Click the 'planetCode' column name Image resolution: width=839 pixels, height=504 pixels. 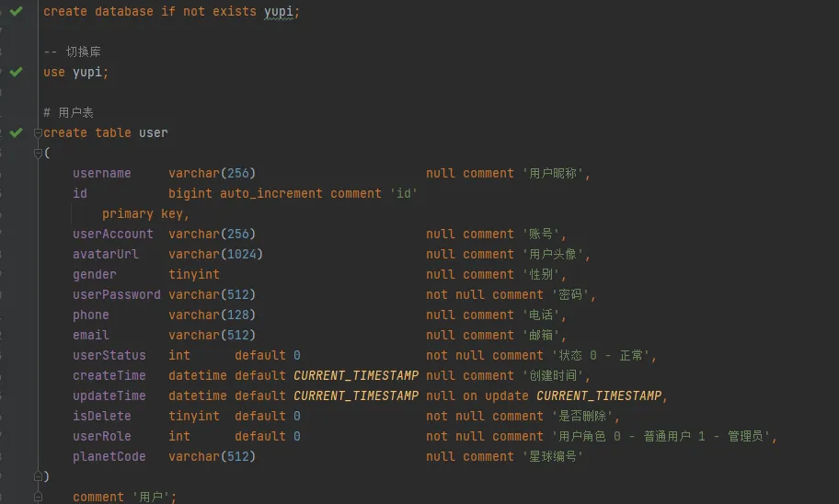109,456
